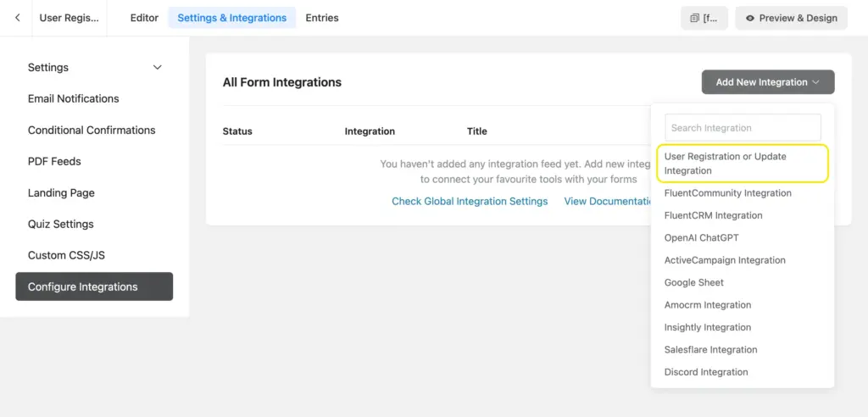The width and height of the screenshot is (868, 417).
Task: Open Preview & Design with eye icon
Action: click(791, 18)
